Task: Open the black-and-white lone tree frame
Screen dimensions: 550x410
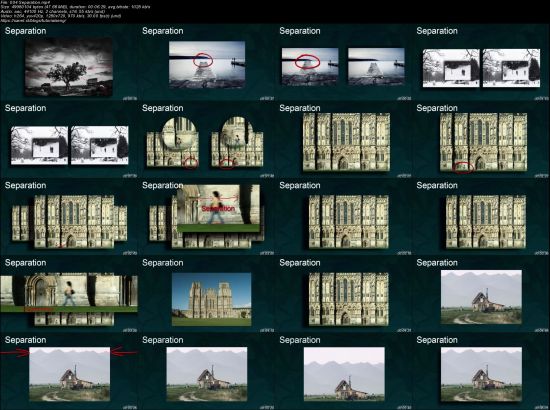Action: point(69,67)
